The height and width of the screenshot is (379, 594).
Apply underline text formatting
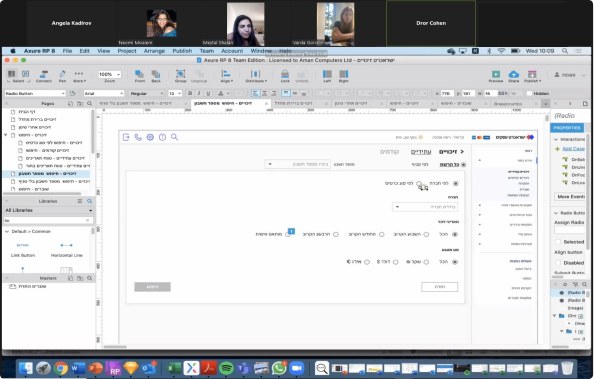point(208,93)
